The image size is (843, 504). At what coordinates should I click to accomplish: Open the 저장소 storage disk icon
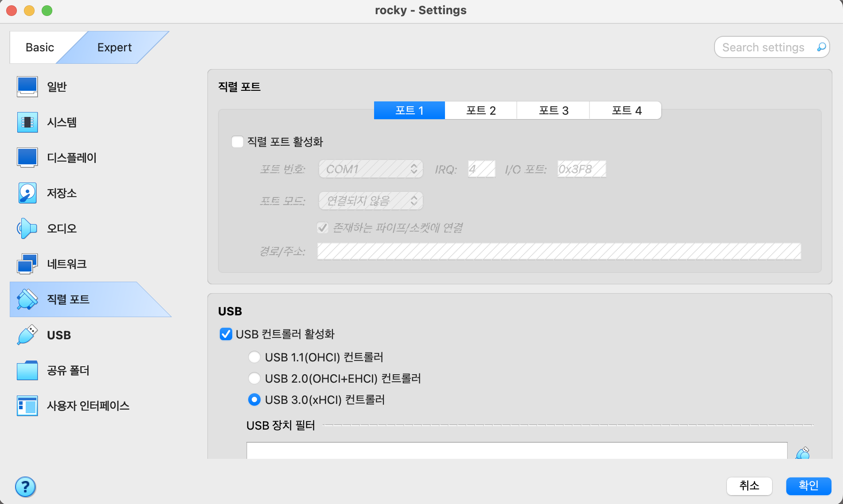coord(27,193)
